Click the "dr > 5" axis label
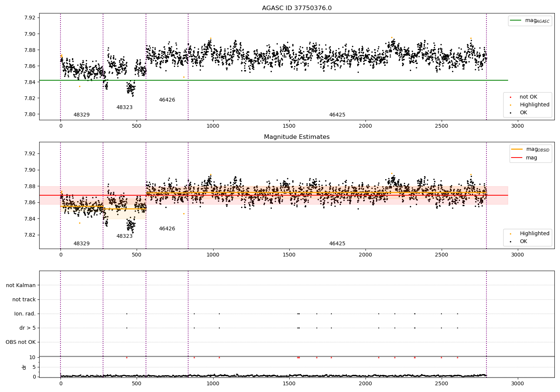This screenshot has width=560, height=392. click(28, 328)
